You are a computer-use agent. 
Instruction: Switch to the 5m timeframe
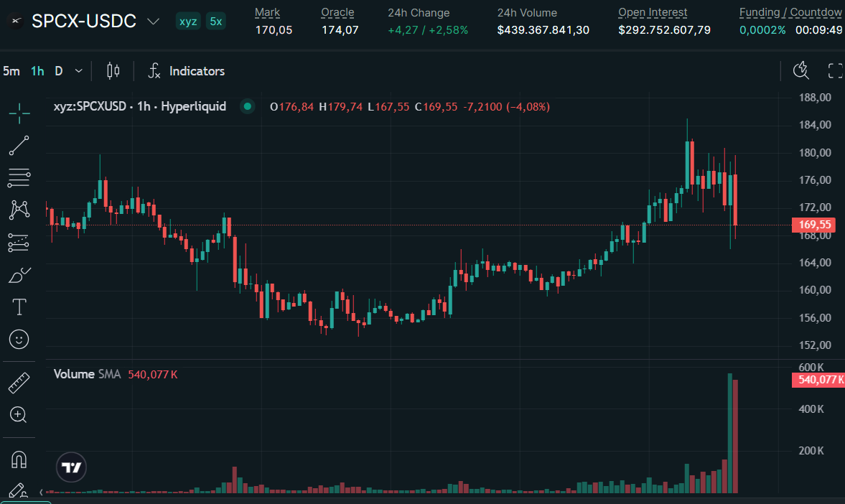[x=11, y=71]
